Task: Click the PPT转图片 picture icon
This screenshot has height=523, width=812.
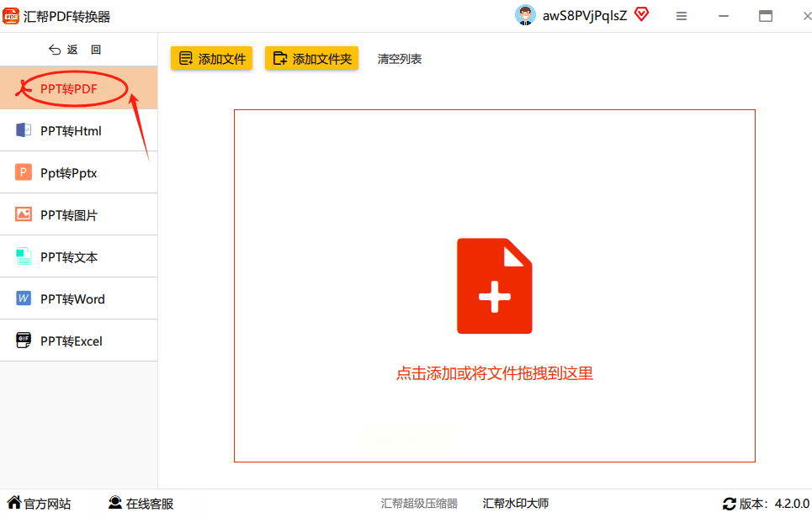Action: pos(24,214)
